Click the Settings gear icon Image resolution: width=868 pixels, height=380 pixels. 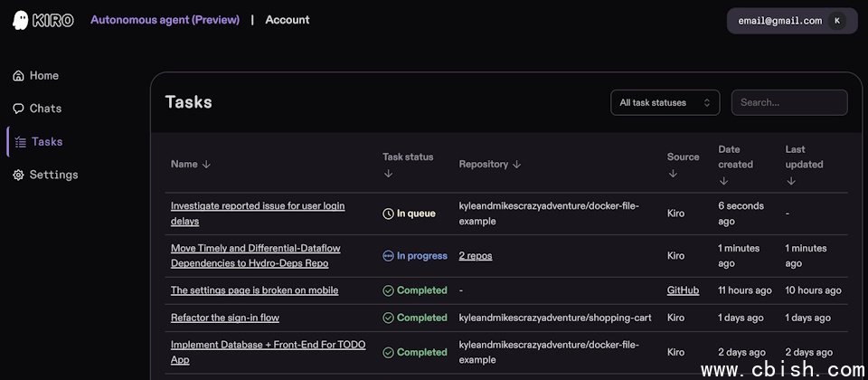18,175
